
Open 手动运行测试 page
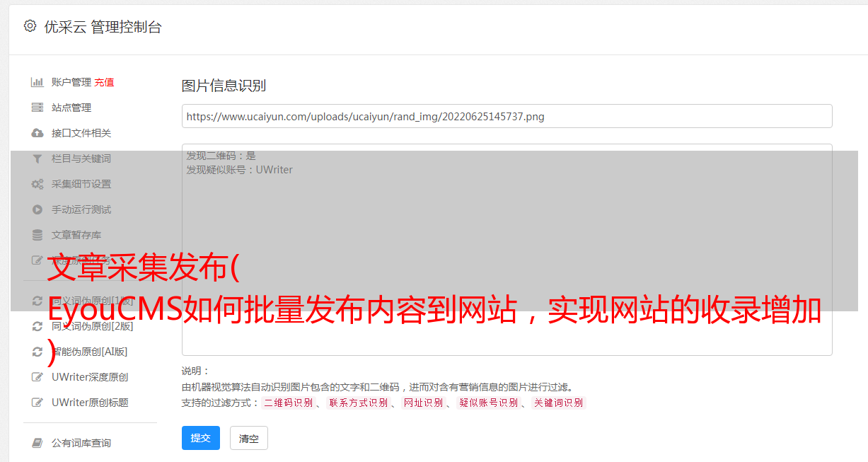click(81, 209)
